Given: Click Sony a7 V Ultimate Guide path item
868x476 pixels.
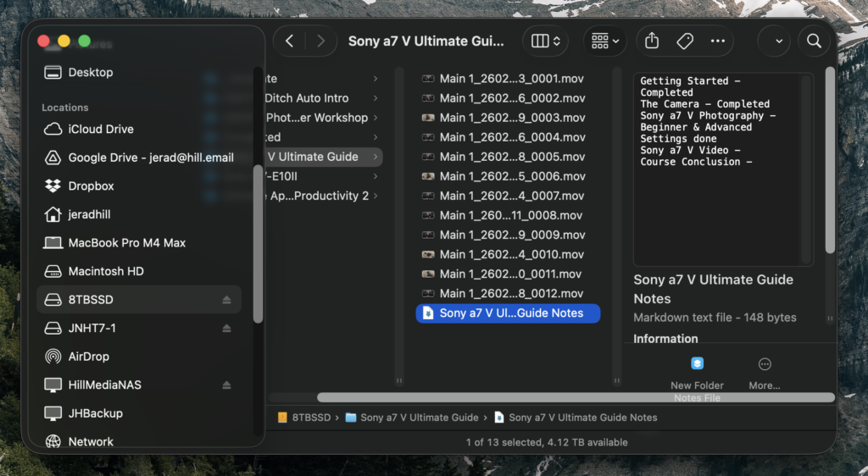Looking at the screenshot, I should tap(413, 418).
